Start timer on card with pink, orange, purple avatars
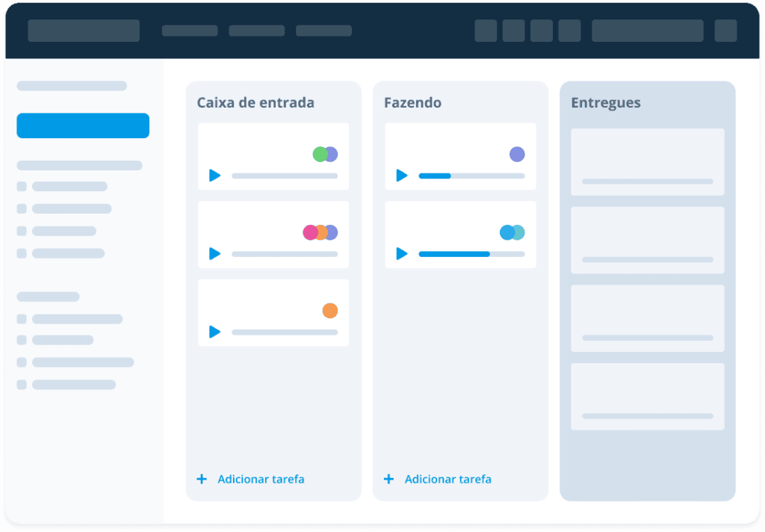This screenshot has width=765, height=532. [x=214, y=253]
